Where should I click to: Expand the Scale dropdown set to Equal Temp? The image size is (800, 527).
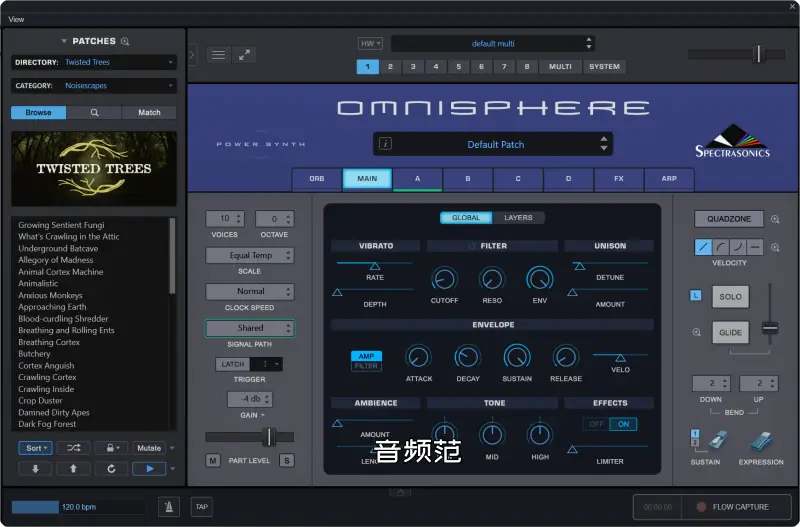pyautogui.click(x=250, y=256)
